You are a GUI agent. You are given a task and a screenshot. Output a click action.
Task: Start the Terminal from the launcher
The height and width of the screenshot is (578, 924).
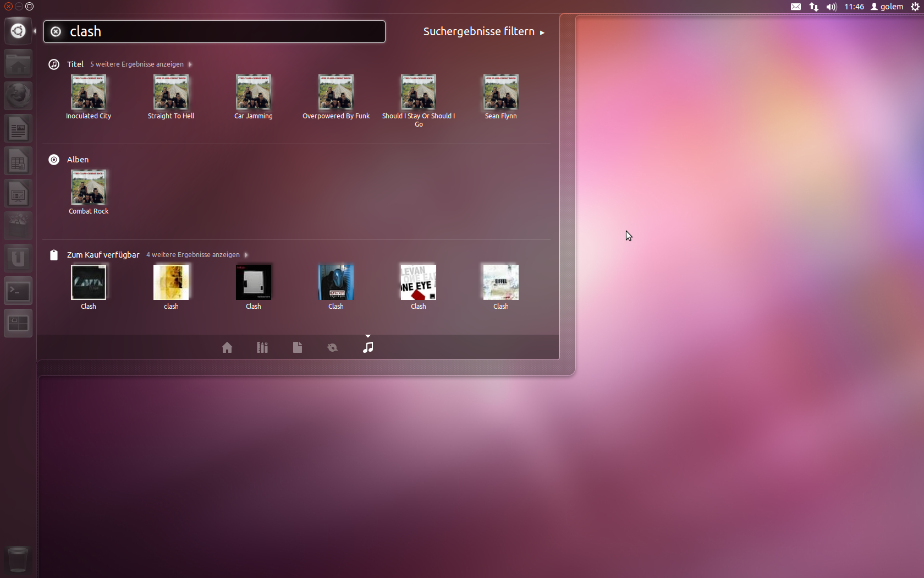[18, 291]
